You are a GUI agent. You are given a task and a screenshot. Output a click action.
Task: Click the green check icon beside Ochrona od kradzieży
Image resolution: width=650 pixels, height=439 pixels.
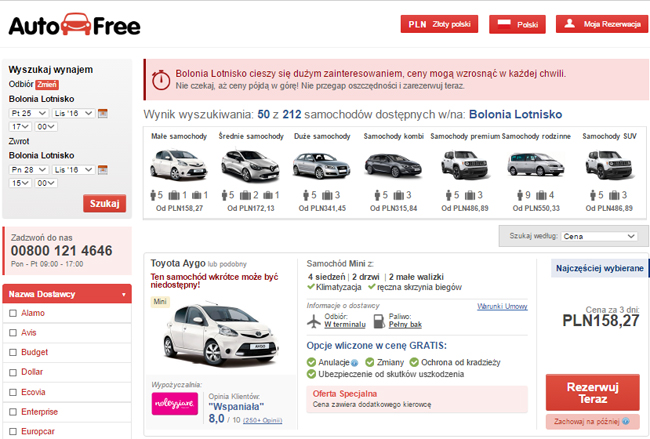(414, 362)
